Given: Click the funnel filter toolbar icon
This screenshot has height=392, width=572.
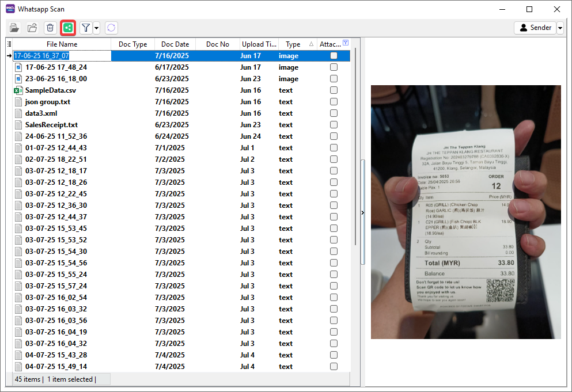Looking at the screenshot, I should 86,28.
